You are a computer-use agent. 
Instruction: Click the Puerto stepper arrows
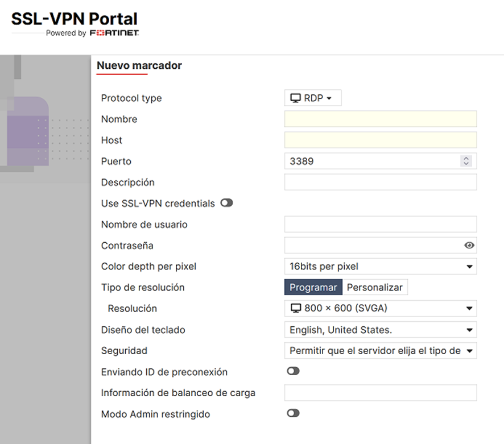pos(466,161)
